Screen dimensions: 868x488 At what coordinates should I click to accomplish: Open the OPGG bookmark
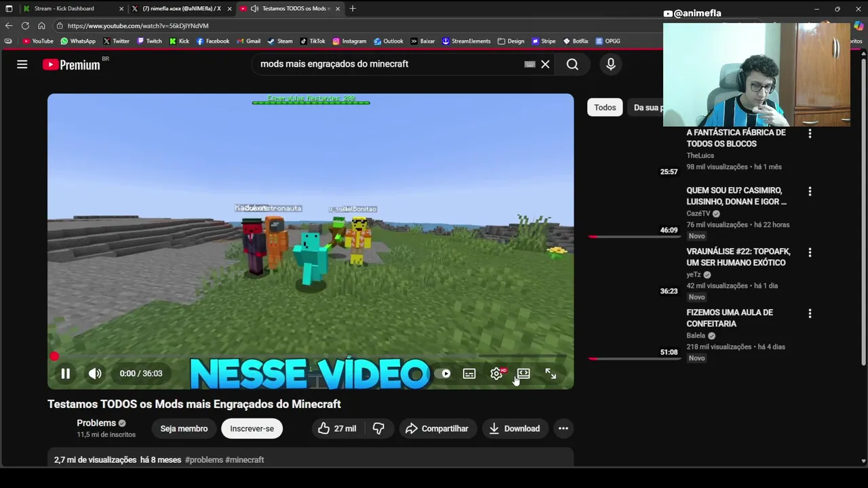point(608,41)
